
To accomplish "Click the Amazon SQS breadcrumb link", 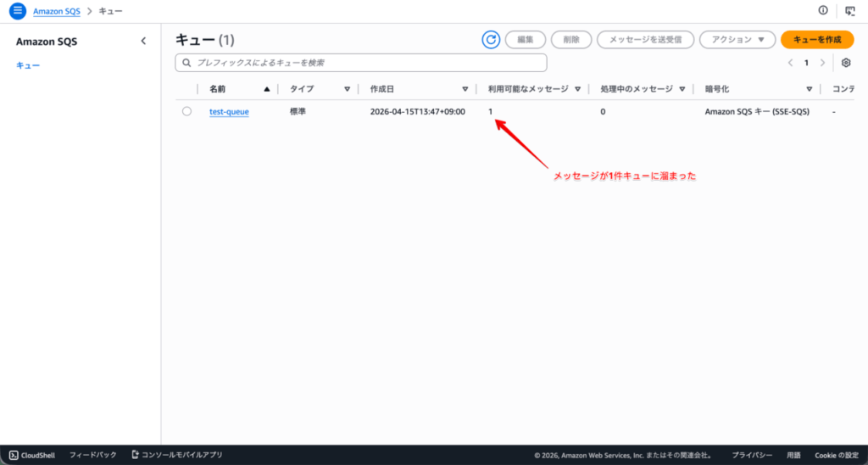I will coord(57,11).
